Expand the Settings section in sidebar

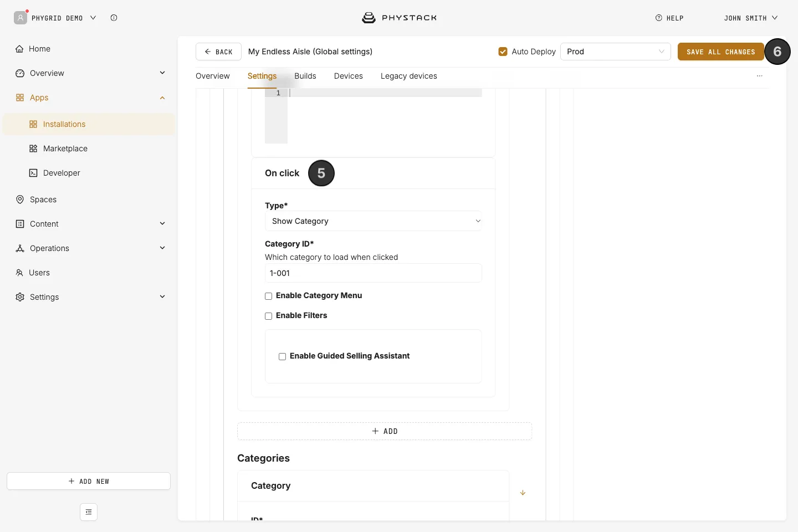(162, 297)
